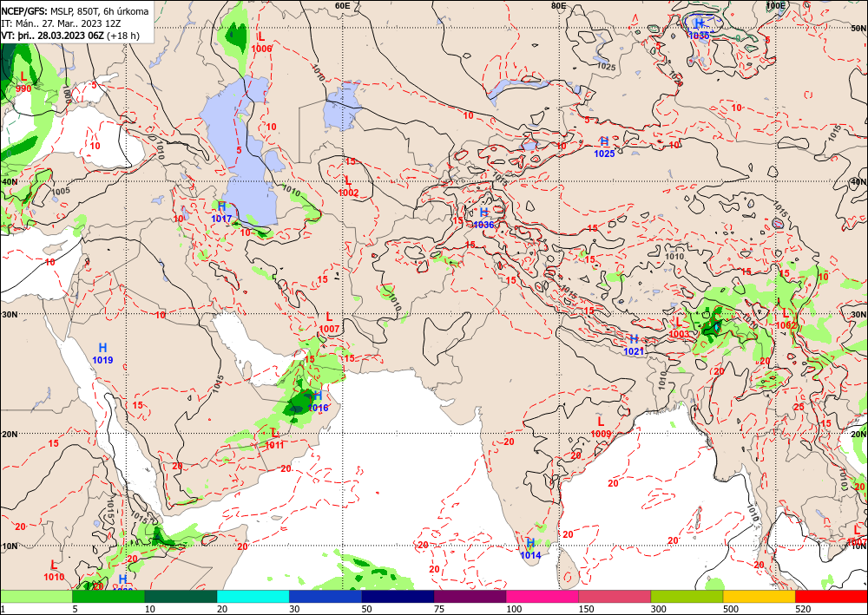Click the '100E' longitude label
Image resolution: width=868 pixels, height=615 pixels.
(775, 5)
